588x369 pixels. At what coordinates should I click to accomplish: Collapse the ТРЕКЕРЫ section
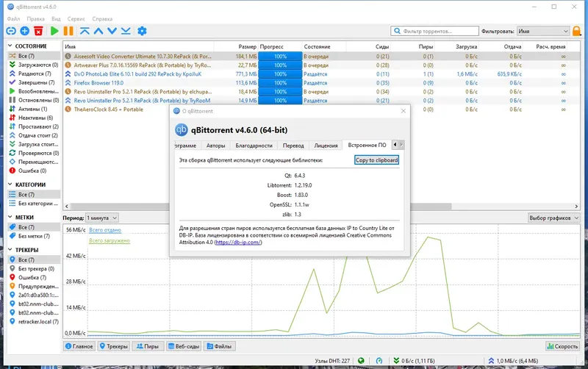point(10,250)
